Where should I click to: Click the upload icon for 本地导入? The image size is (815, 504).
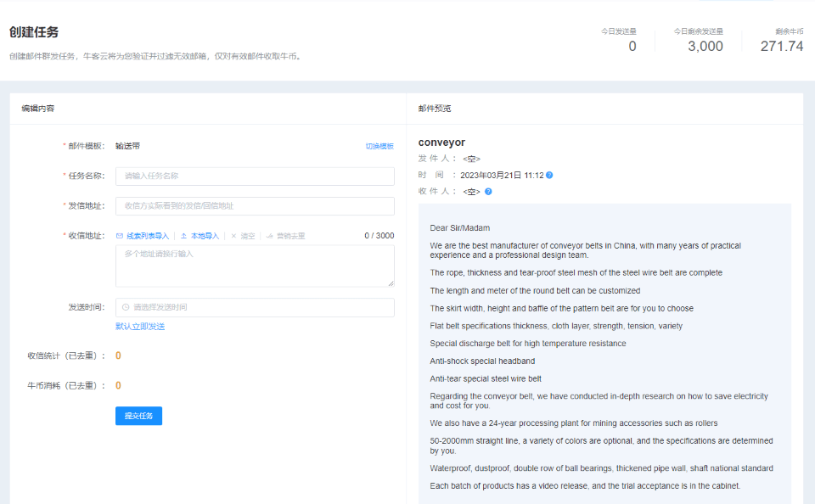tap(184, 236)
